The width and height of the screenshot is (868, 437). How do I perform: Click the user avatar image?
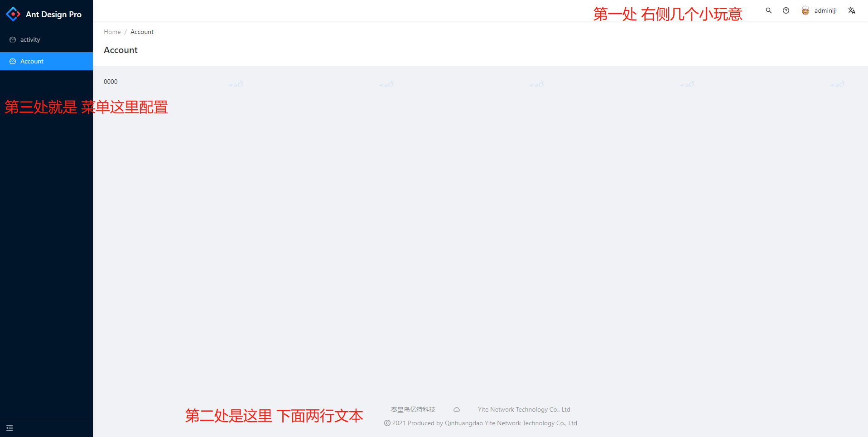coord(805,10)
